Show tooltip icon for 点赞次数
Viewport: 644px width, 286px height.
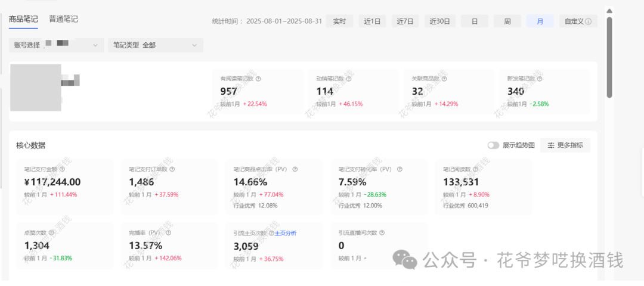pyautogui.click(x=51, y=232)
